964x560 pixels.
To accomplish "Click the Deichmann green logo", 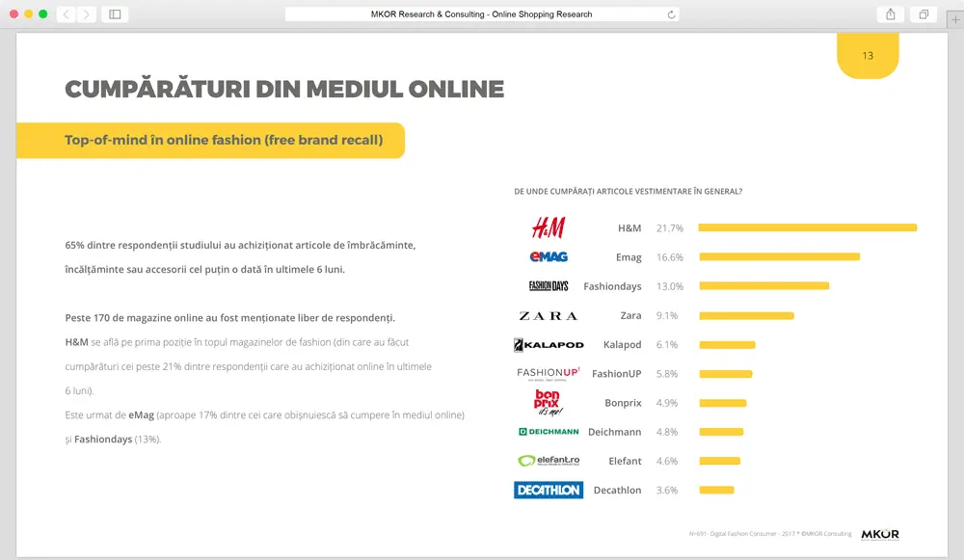I will [549, 432].
